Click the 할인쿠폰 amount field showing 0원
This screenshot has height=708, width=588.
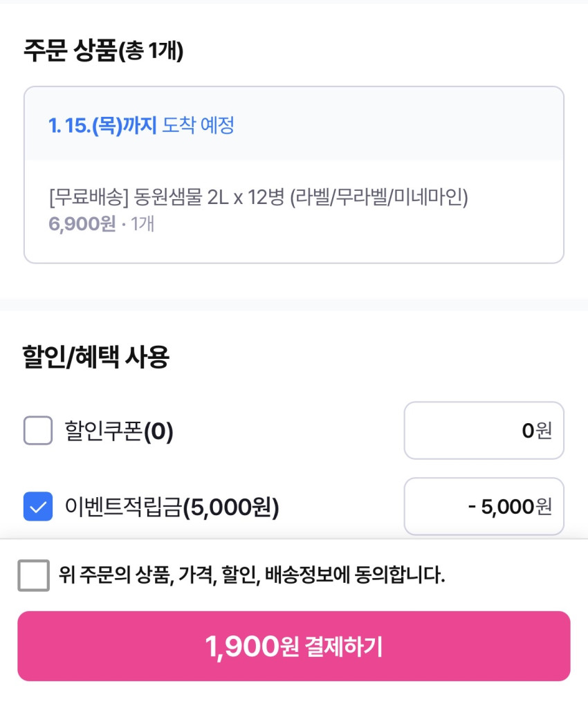click(484, 431)
